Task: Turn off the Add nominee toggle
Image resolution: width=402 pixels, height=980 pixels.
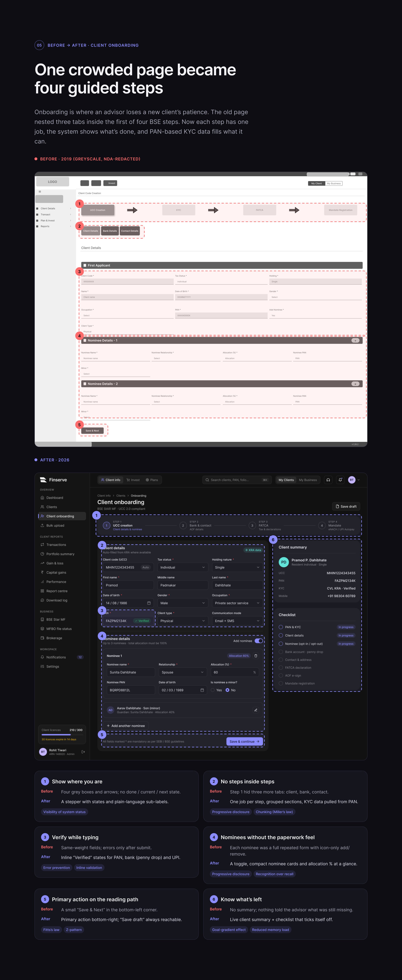Action: coord(259,641)
